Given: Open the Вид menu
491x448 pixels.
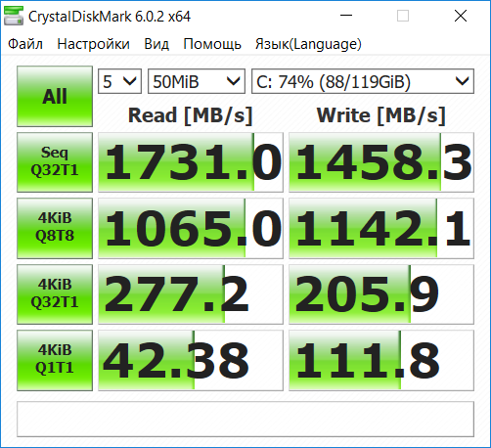Looking at the screenshot, I should pyautogui.click(x=156, y=44).
